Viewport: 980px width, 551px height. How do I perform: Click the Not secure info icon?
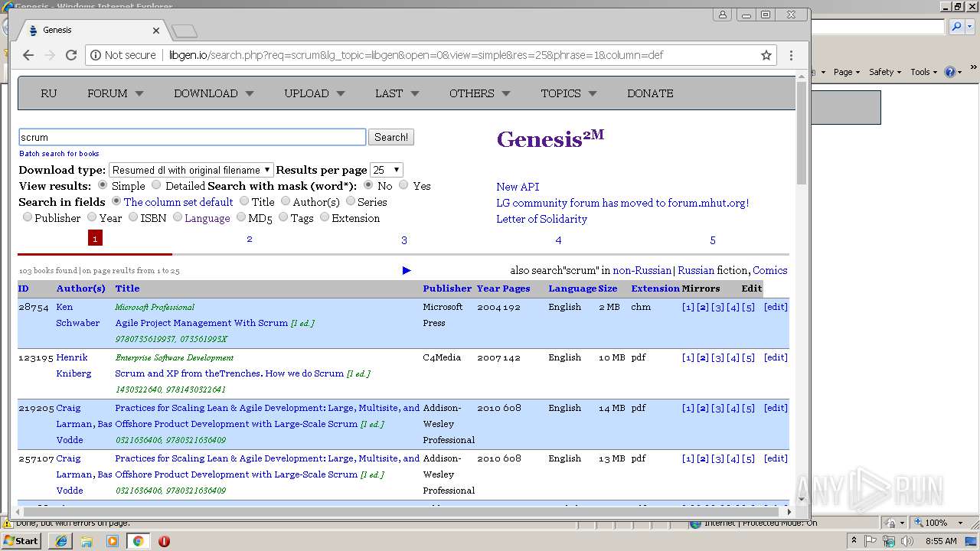(x=96, y=55)
